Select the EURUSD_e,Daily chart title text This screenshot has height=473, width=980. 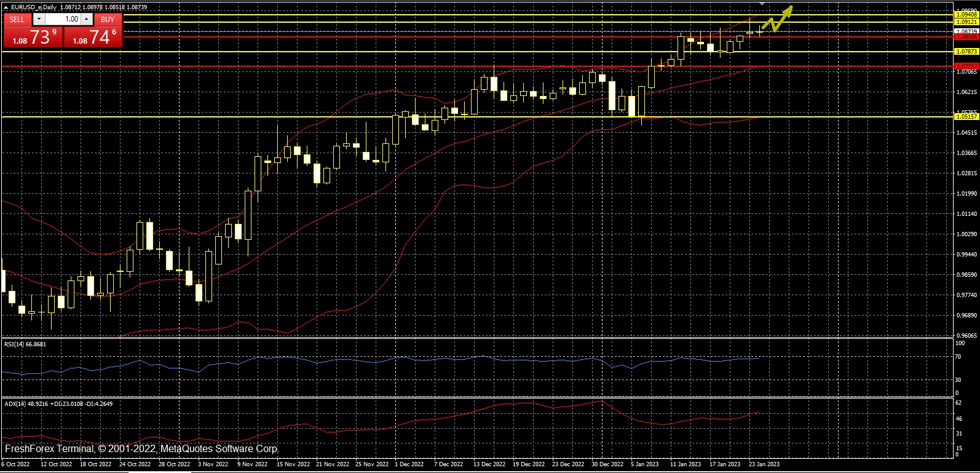point(34,7)
